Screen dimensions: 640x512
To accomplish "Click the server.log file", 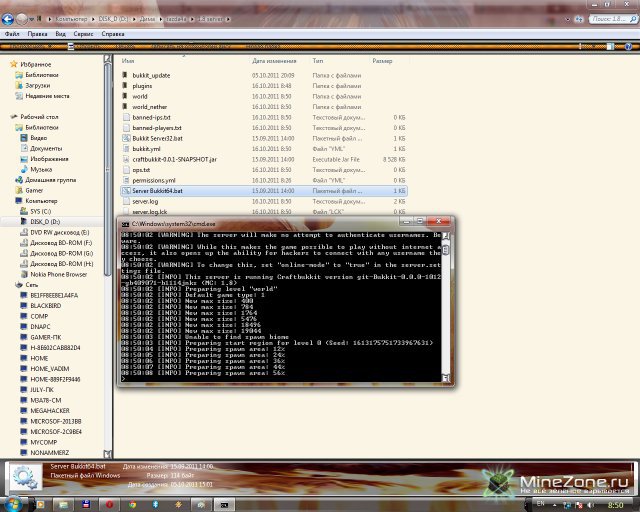I will pyautogui.click(x=146, y=201).
